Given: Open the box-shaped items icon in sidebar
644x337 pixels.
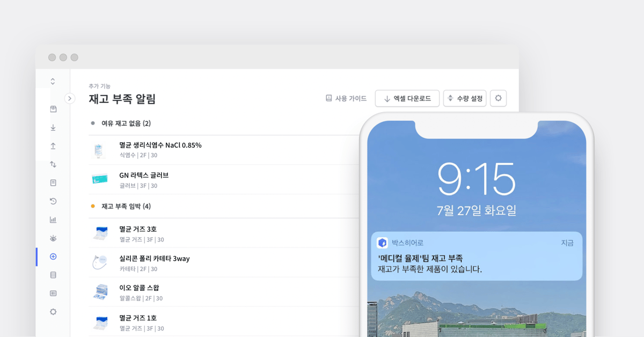Looking at the screenshot, I should tap(53, 109).
